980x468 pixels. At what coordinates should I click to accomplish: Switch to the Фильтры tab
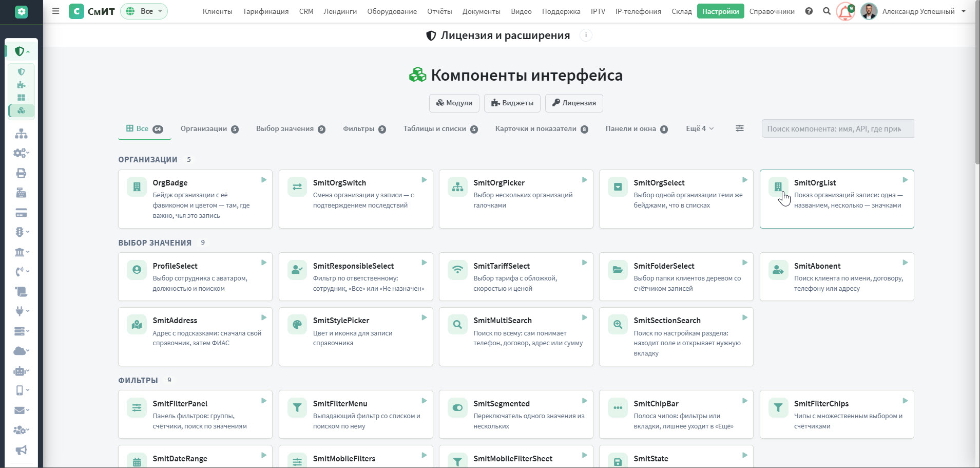click(364, 129)
